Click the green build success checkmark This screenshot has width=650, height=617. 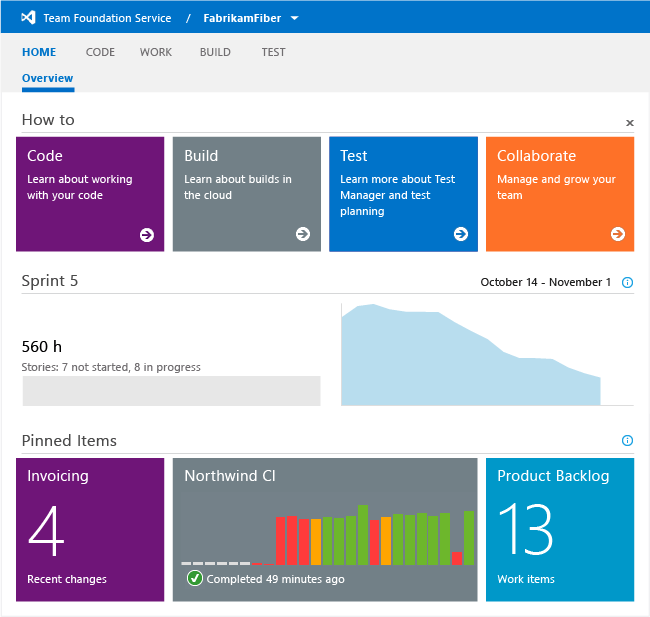pyautogui.click(x=194, y=578)
